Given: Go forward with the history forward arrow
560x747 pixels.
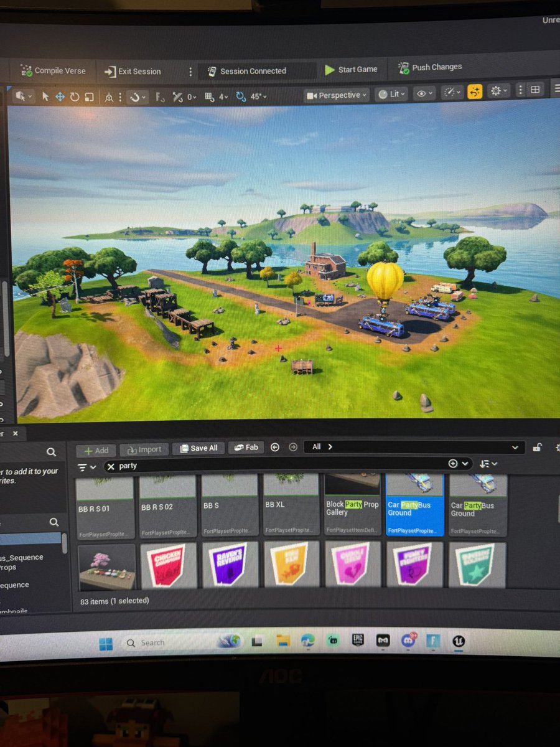Looking at the screenshot, I should (292, 447).
